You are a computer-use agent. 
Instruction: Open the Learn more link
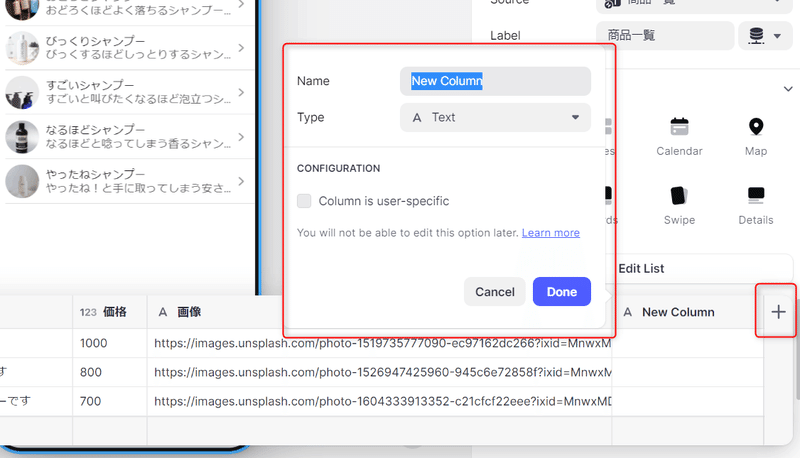[551, 233]
